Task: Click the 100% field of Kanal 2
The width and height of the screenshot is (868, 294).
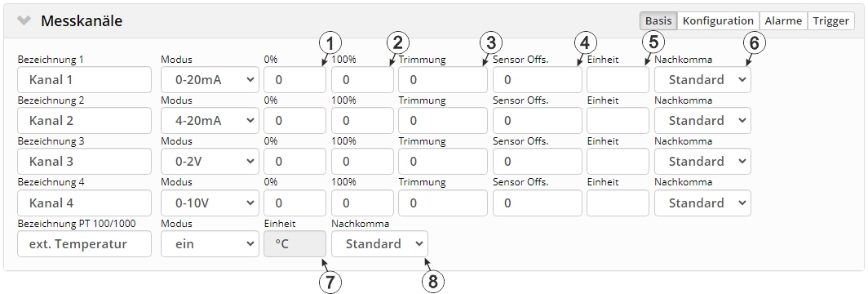Action: (362, 121)
